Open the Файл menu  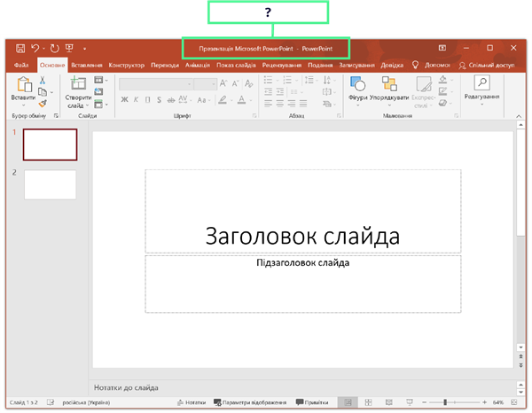[21, 65]
